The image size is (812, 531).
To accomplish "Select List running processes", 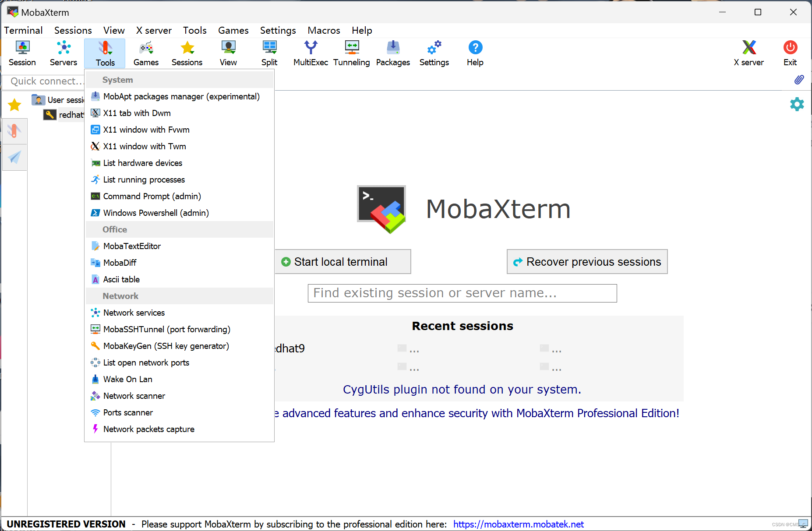I will pos(180,179).
